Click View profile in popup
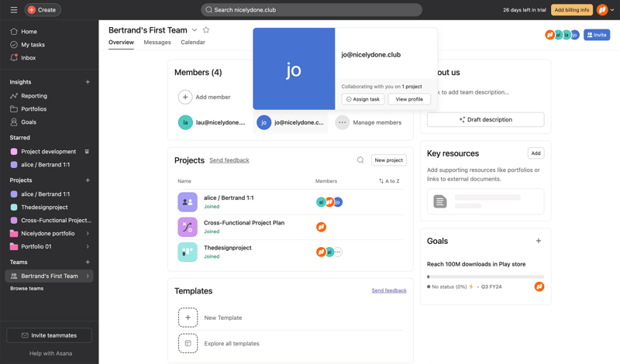Viewport: 620px width, 364px height. [x=409, y=99]
